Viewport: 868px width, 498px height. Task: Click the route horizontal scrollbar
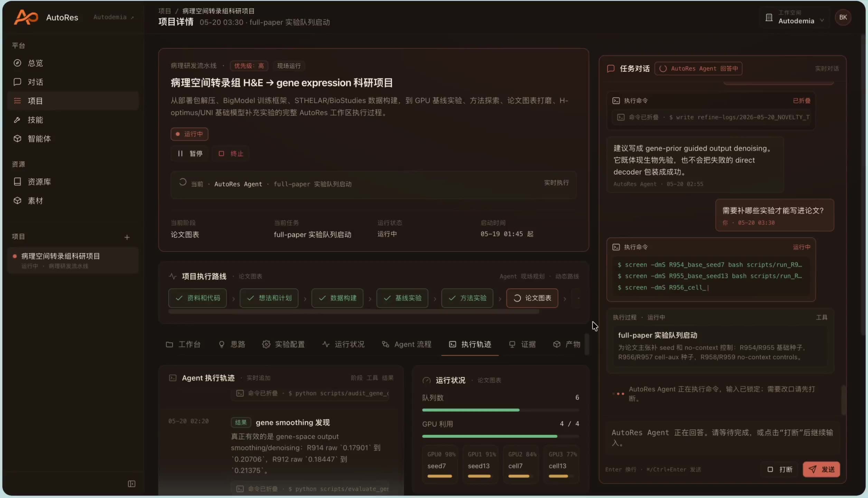[353, 312]
